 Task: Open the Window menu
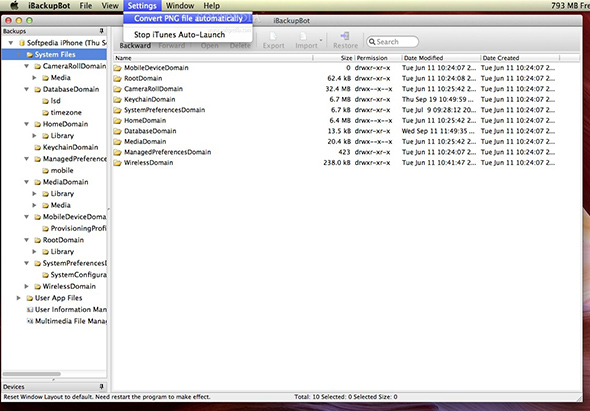180,6
